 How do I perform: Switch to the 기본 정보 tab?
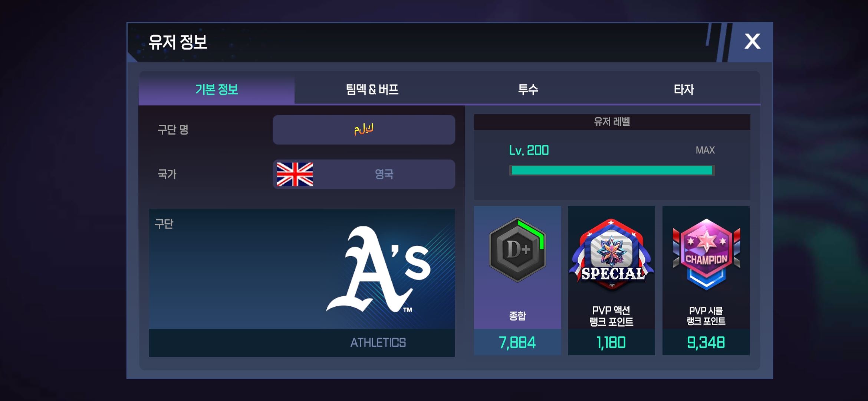[x=217, y=89]
